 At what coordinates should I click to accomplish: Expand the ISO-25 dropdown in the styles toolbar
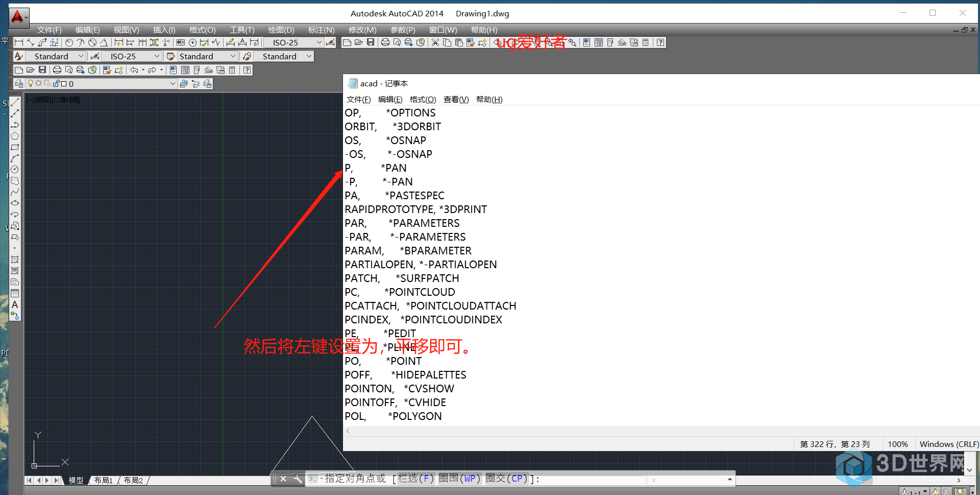click(157, 56)
